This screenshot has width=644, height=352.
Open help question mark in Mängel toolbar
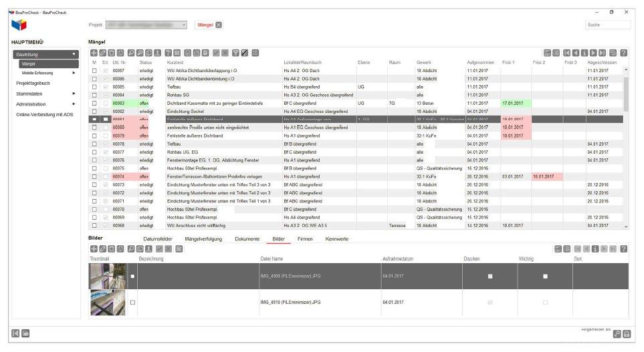point(623,53)
